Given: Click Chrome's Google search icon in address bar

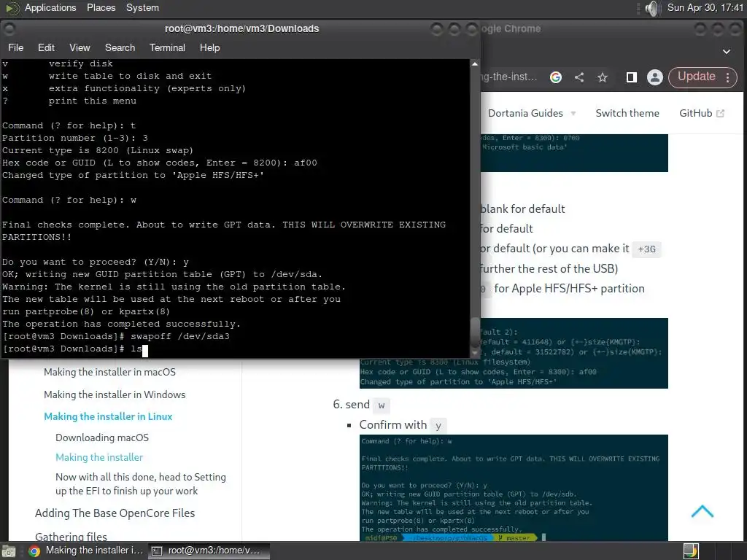Looking at the screenshot, I should pos(555,77).
